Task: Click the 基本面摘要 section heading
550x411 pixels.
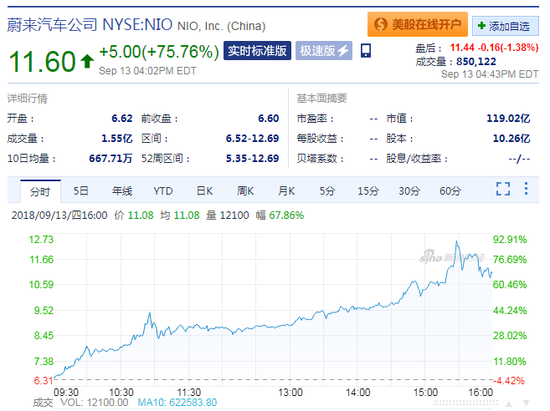Action: tap(322, 99)
